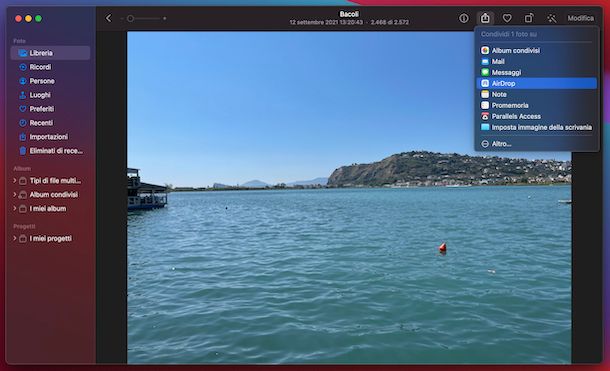Click the Importazioni icon
The height and width of the screenshot is (371, 610).
23,137
